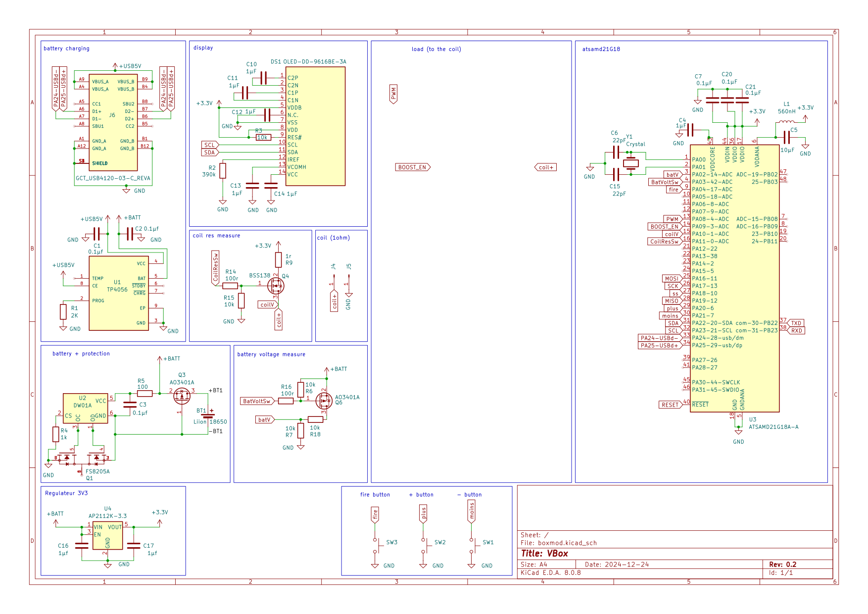Select the C6 22pF capacitor symbol

click(x=616, y=153)
